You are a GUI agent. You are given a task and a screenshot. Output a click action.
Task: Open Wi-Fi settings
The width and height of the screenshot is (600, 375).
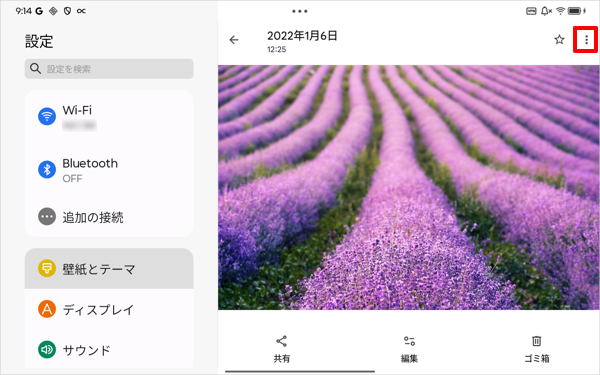[109, 116]
